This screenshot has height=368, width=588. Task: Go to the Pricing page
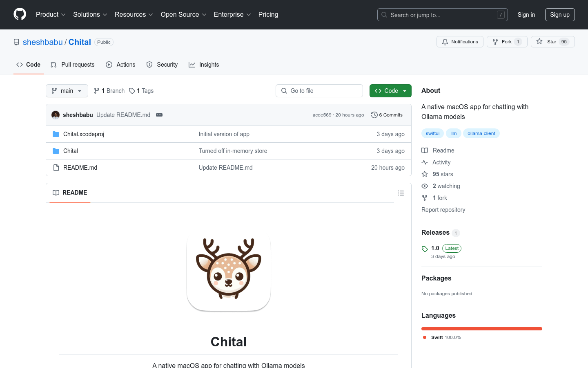tap(268, 15)
